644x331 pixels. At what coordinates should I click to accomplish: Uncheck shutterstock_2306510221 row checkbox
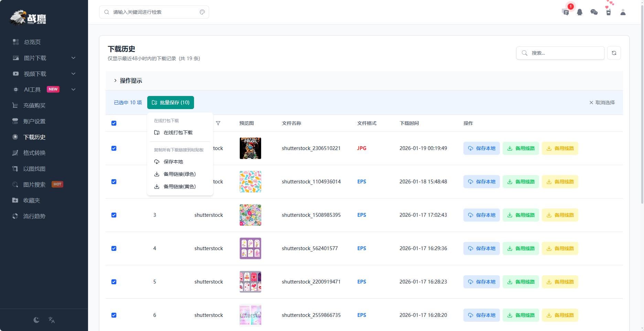point(114,148)
